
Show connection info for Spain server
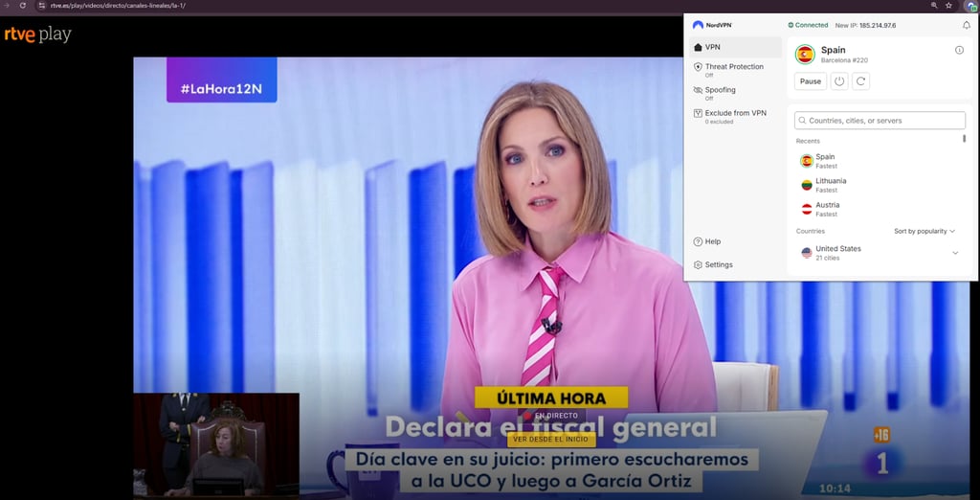pos(959,50)
